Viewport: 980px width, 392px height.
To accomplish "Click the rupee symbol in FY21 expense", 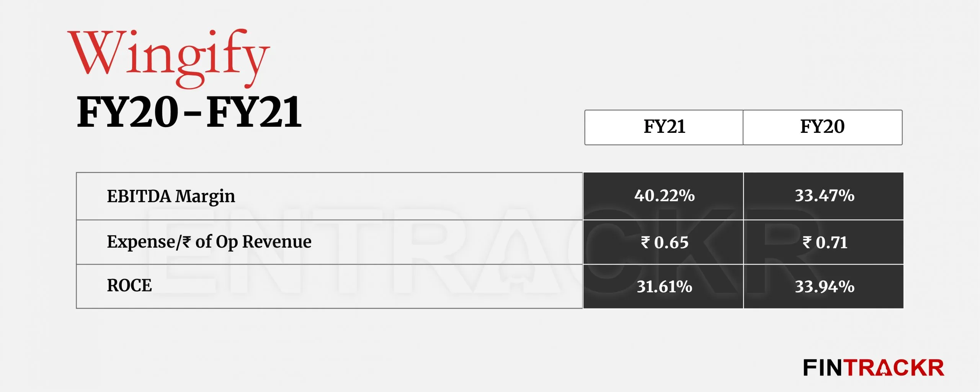I will tap(645, 242).
